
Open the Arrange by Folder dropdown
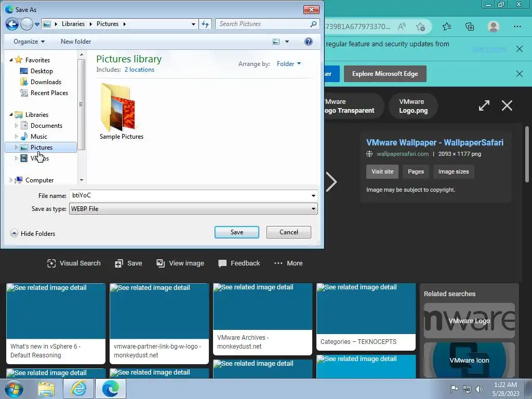(289, 64)
